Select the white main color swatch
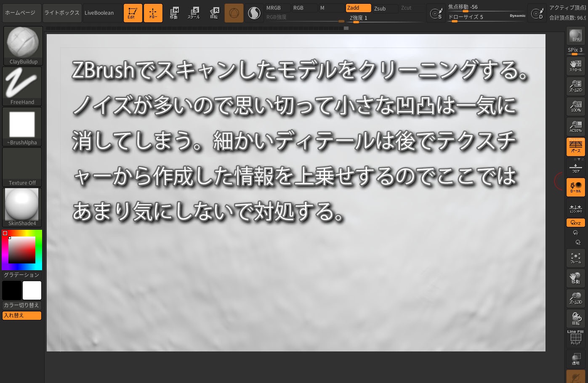This screenshot has height=383, width=588. point(32,290)
